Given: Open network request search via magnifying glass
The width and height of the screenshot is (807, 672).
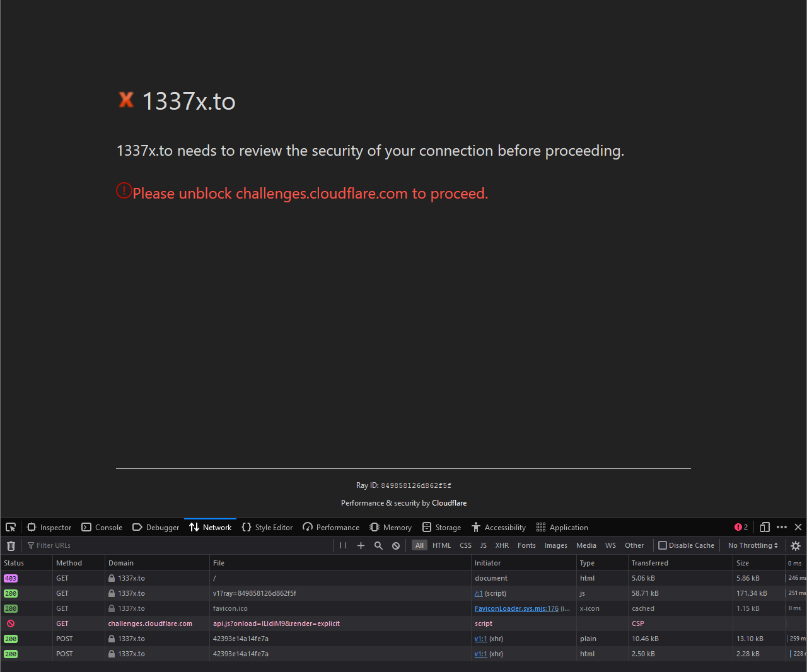Looking at the screenshot, I should coord(378,545).
